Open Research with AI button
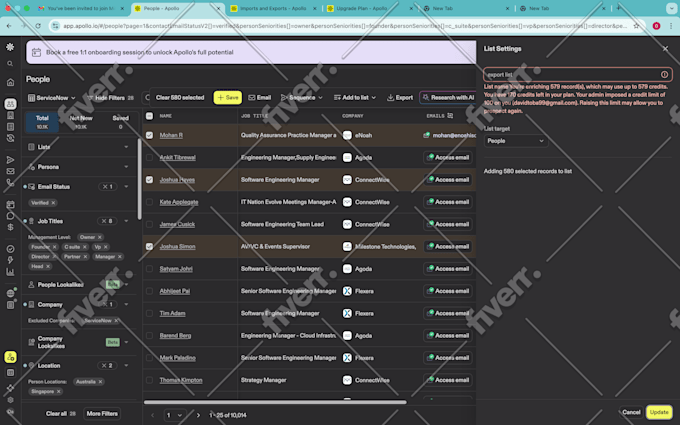Image resolution: width=680 pixels, height=425 pixels. 448,98
